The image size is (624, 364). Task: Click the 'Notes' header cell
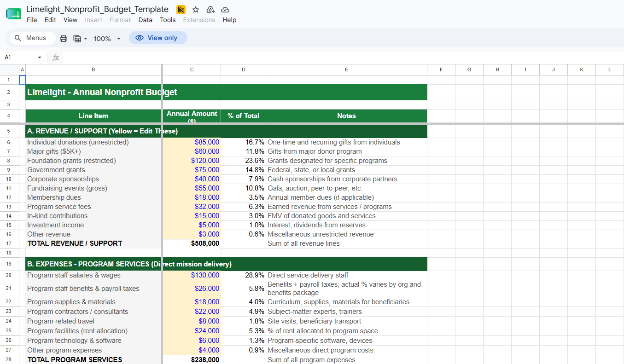[x=346, y=116]
